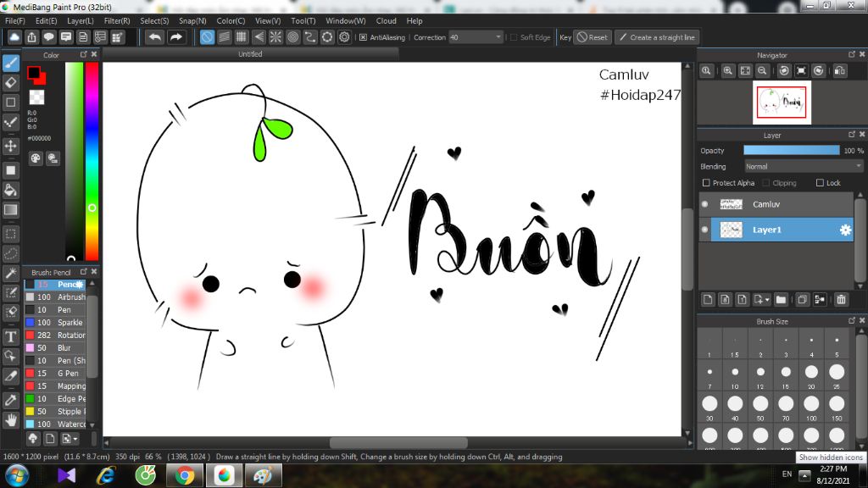
Task: Zoom out using Navigator magnifier minus
Action: pyautogui.click(x=762, y=71)
